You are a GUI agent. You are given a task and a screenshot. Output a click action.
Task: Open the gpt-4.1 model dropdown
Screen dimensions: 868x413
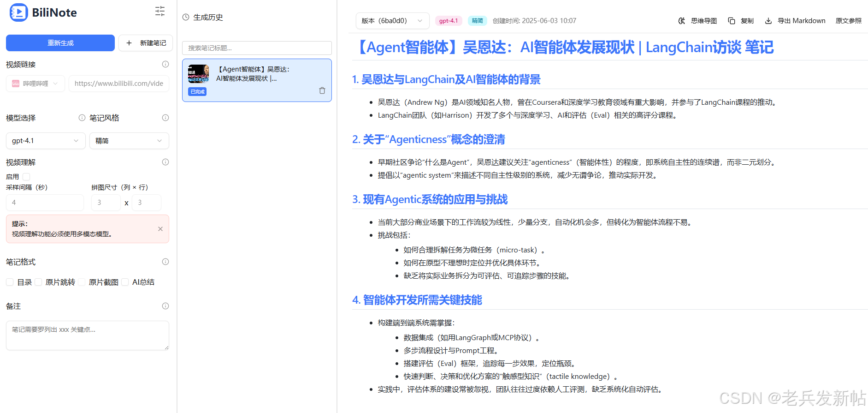[x=46, y=141]
